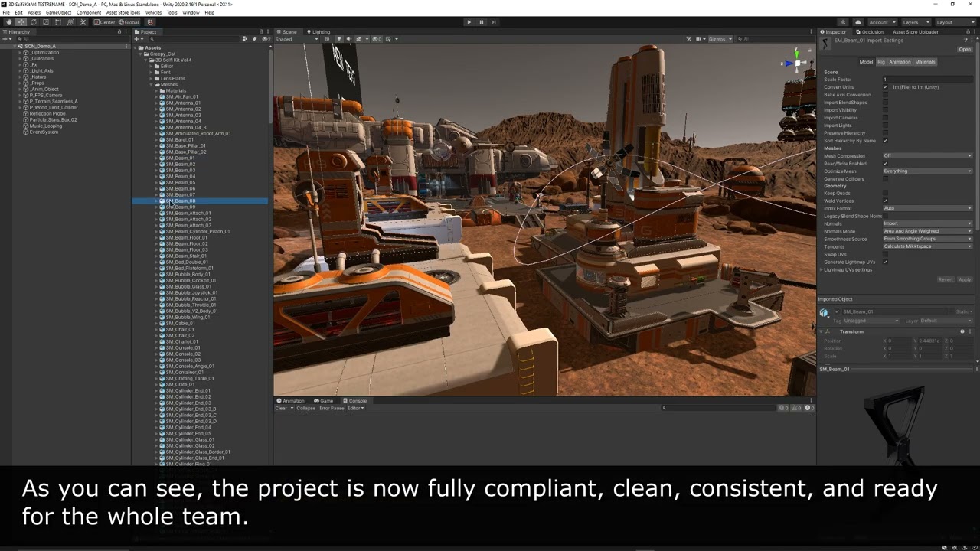This screenshot has width=980, height=551.
Task: Open Mesh Compression dropdown
Action: coord(927,156)
